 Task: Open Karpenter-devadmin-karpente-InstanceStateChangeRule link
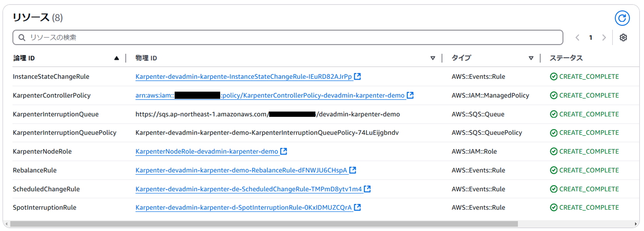(244, 77)
